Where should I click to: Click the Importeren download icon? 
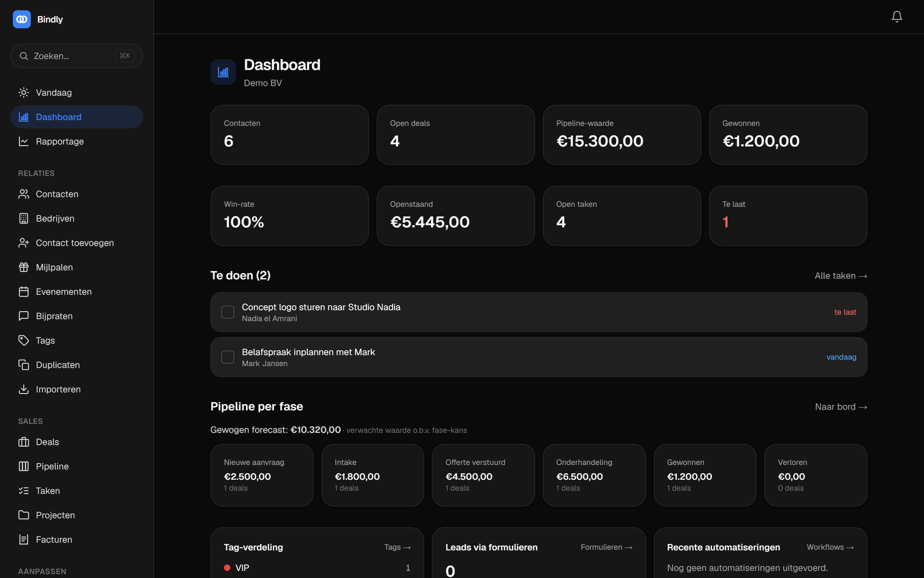pyautogui.click(x=24, y=389)
